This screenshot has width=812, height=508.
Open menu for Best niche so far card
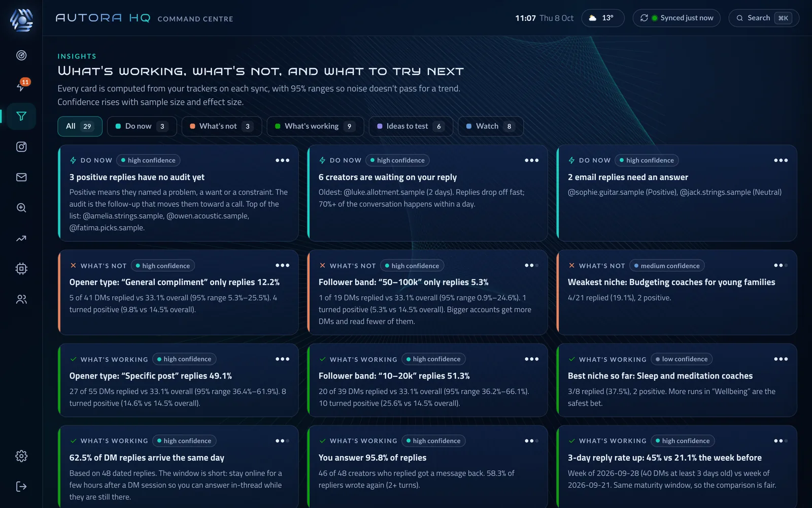pyautogui.click(x=781, y=359)
